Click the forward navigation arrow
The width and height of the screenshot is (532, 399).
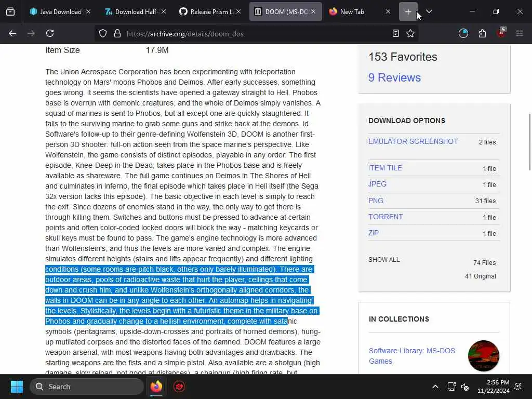coord(31,34)
